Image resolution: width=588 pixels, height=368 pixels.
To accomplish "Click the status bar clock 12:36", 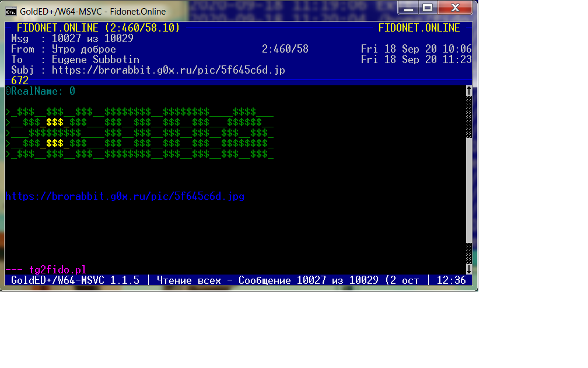I will click(x=451, y=280).
